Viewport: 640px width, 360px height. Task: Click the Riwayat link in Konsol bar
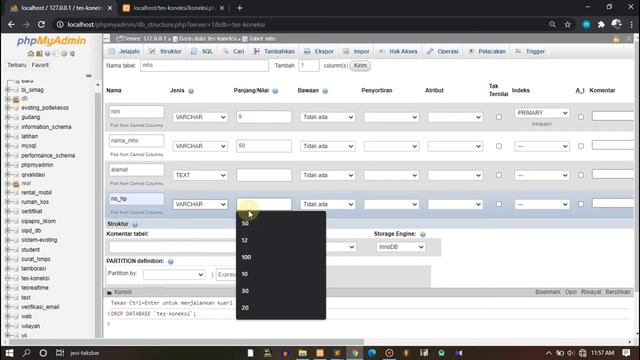(591, 292)
